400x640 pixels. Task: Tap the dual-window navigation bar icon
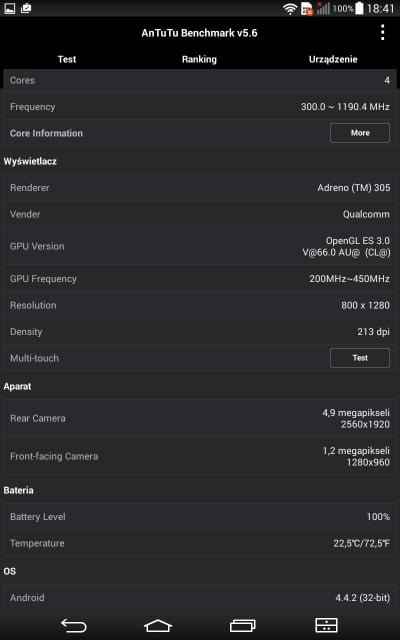click(x=327, y=625)
